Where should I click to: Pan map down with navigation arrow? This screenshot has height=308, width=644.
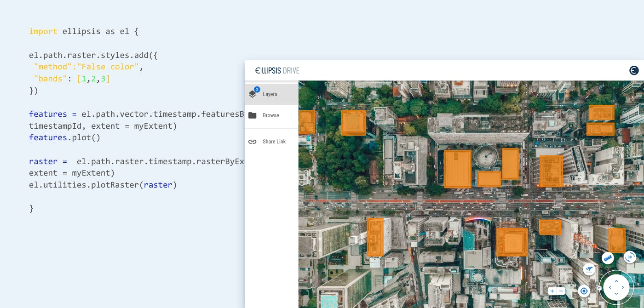click(x=616, y=294)
